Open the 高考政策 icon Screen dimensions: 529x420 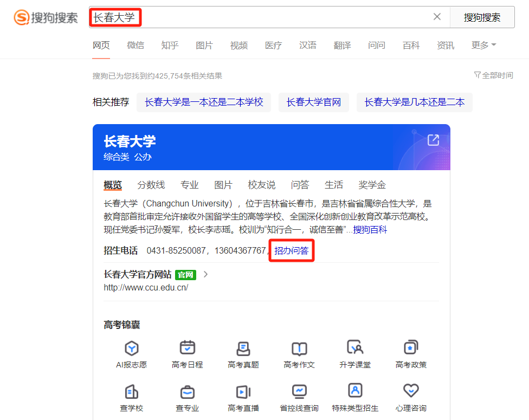click(411, 348)
